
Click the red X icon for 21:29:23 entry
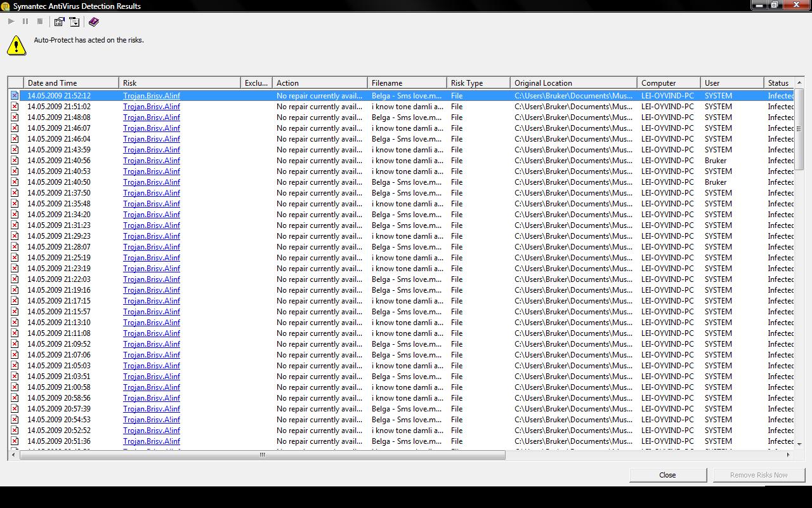pos(15,236)
